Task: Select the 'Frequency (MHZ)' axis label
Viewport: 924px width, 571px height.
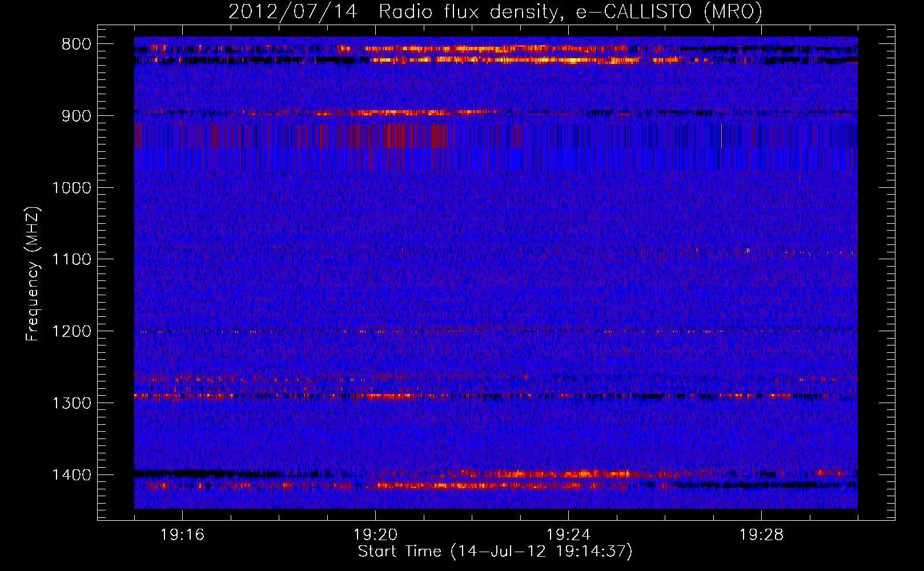Action: click(x=33, y=274)
